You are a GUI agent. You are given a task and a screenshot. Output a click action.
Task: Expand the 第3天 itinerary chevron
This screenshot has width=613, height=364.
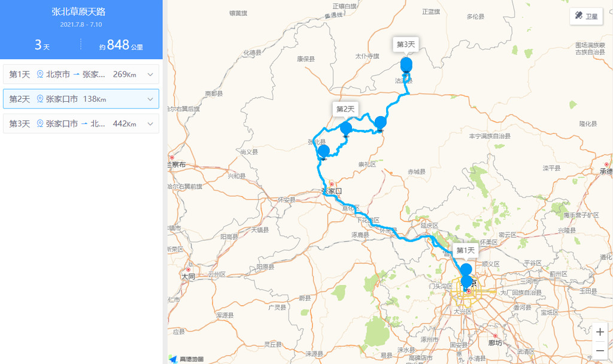150,123
